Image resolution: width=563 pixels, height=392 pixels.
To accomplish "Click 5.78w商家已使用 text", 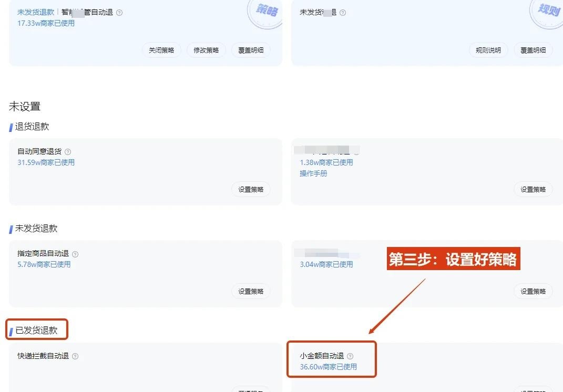I will click(44, 264).
